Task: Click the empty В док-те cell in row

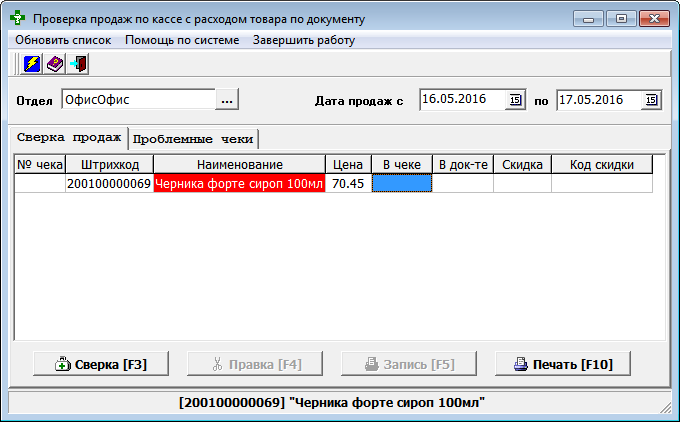Action: (x=463, y=183)
